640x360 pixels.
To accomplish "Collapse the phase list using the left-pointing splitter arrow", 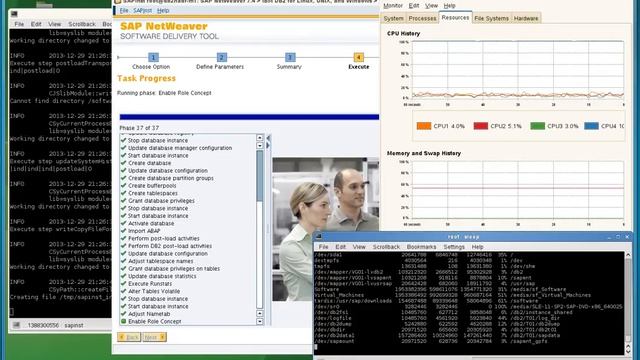I will point(268,138).
